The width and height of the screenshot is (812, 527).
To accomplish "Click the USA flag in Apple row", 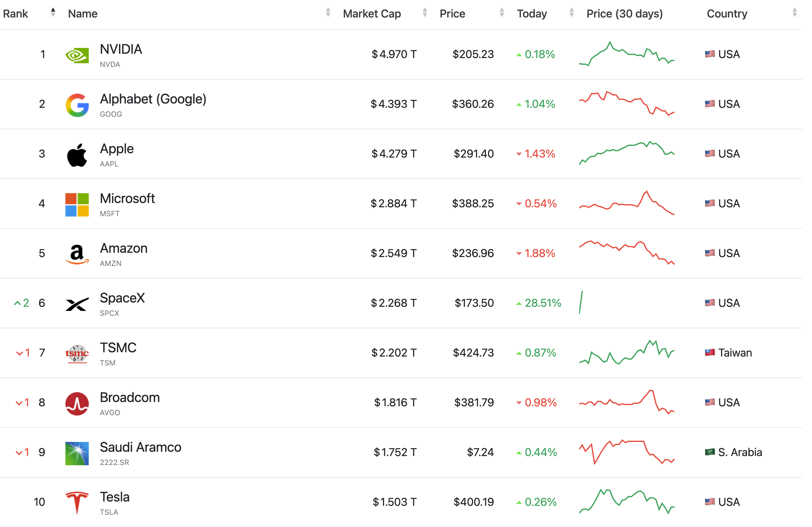I will [710, 154].
